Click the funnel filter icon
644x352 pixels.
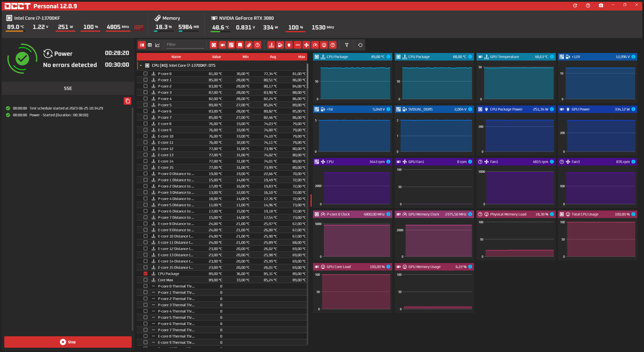click(346, 45)
